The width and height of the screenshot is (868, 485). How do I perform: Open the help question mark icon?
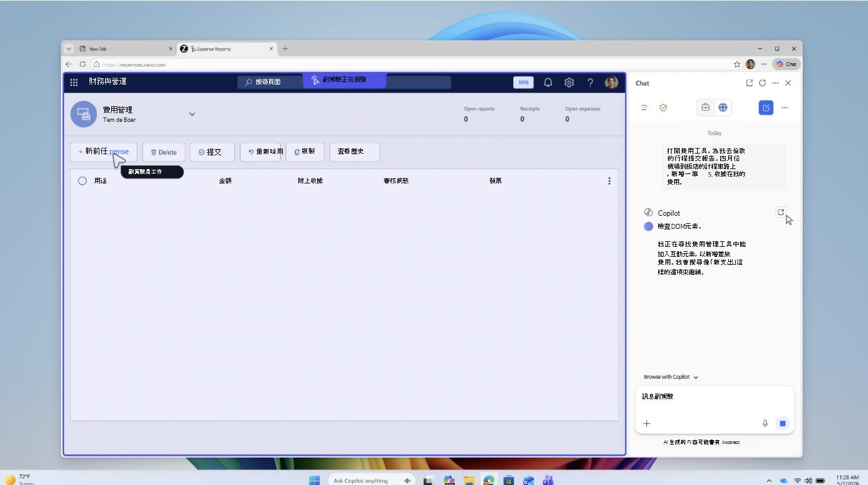(x=590, y=82)
